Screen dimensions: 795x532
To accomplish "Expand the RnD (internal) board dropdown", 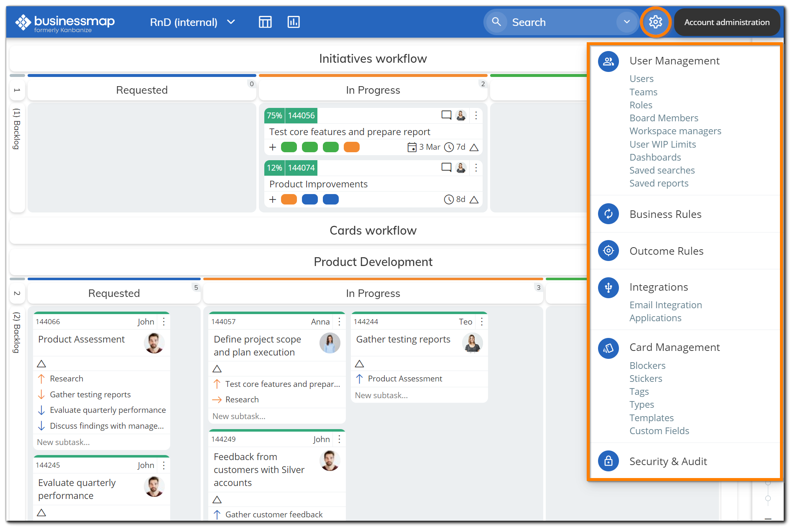I will click(231, 22).
